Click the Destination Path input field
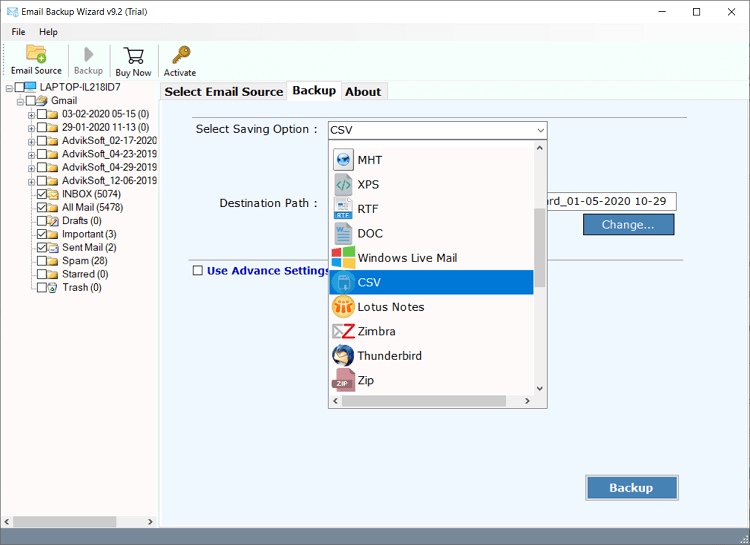This screenshot has width=750, height=545. [611, 201]
